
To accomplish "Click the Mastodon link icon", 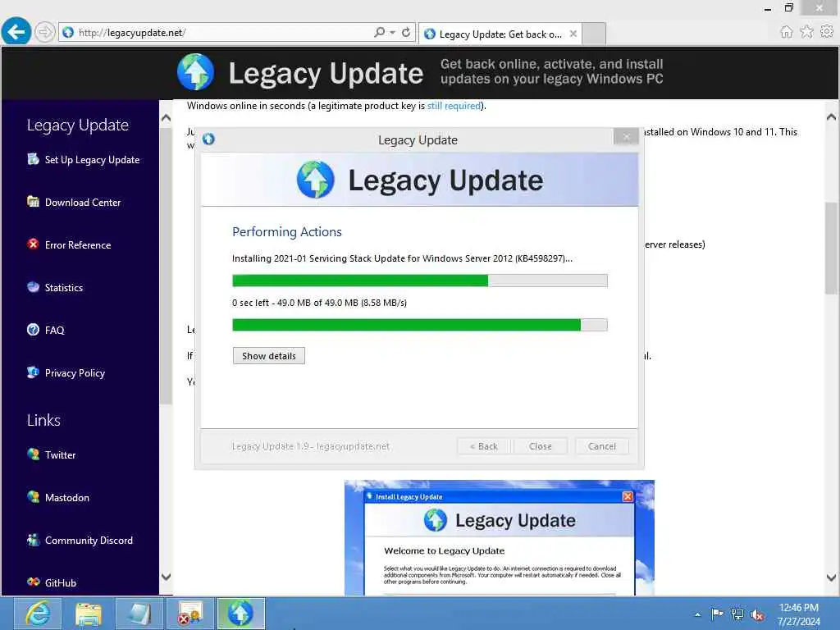I will point(33,496).
